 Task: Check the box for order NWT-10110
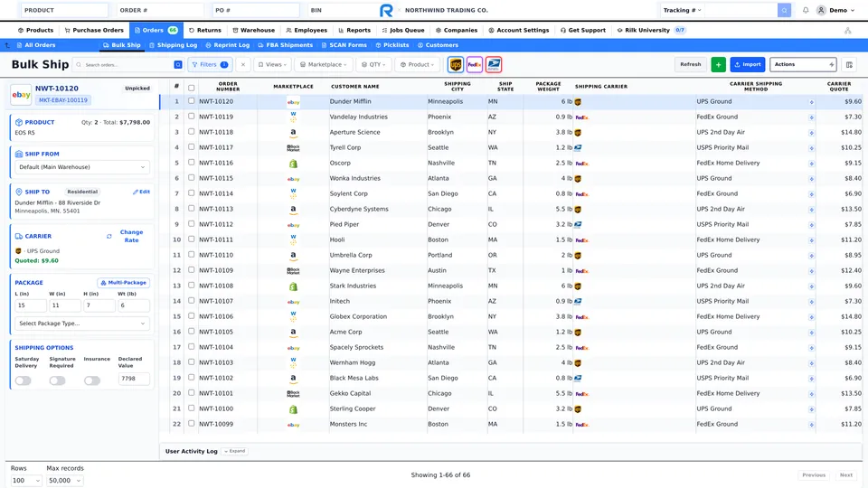click(191, 255)
